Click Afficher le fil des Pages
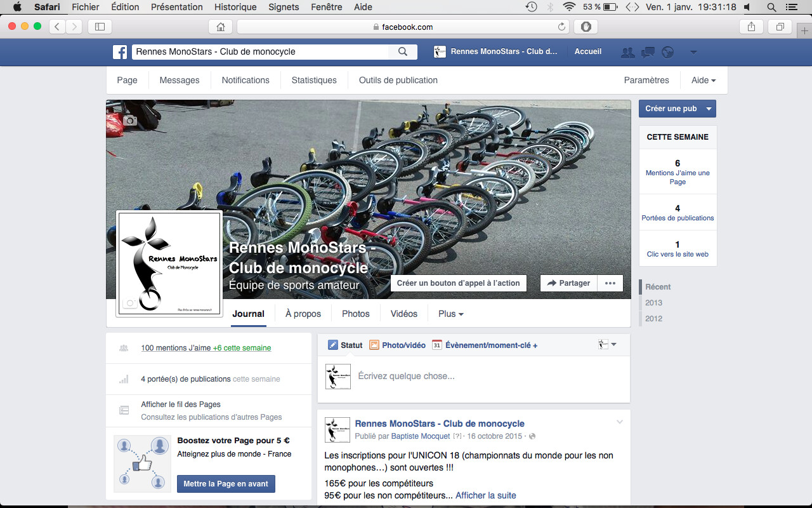The image size is (812, 508). 181,404
